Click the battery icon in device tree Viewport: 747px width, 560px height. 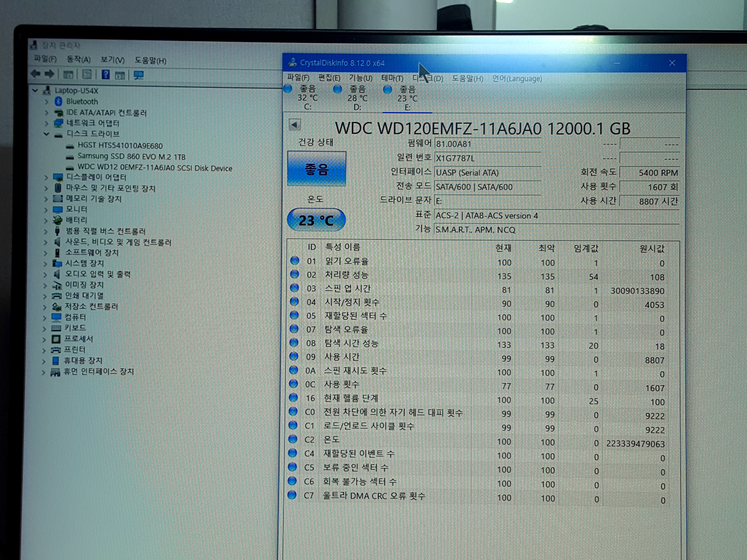pos(57,220)
